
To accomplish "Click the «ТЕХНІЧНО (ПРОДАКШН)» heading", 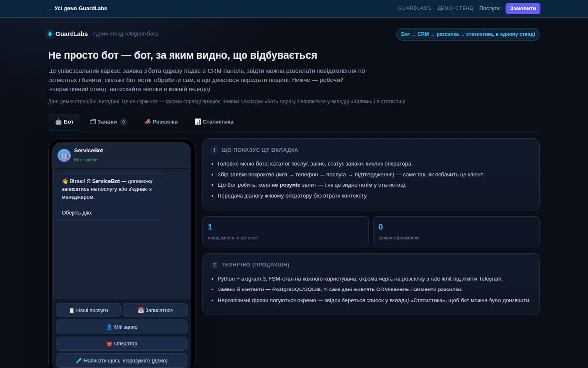I will click(x=255, y=265).
